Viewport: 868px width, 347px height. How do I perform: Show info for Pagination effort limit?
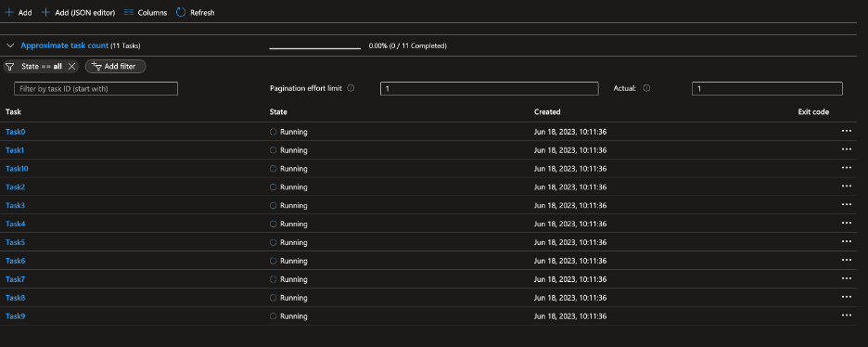[x=351, y=88]
